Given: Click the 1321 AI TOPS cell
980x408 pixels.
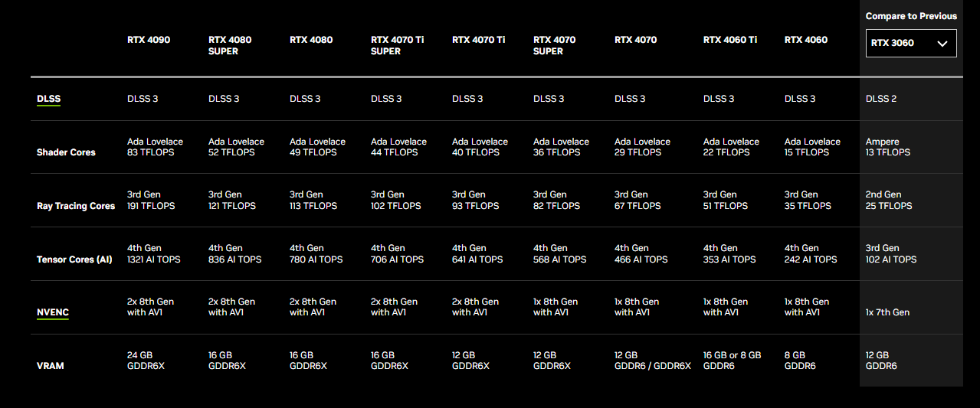Looking at the screenshot, I should tap(154, 259).
